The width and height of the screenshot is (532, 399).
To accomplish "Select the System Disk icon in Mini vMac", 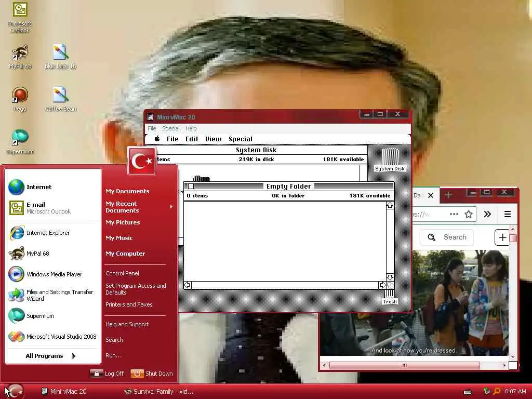I will coord(390,160).
